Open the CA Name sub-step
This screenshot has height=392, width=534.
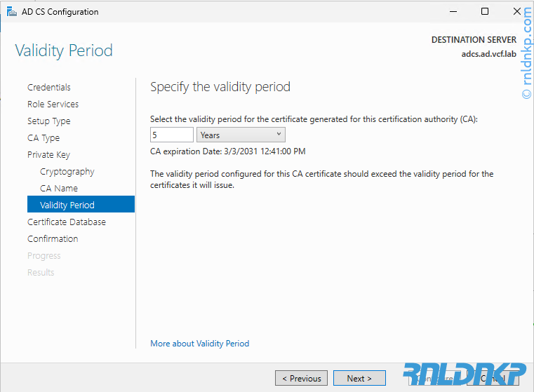[x=59, y=189]
